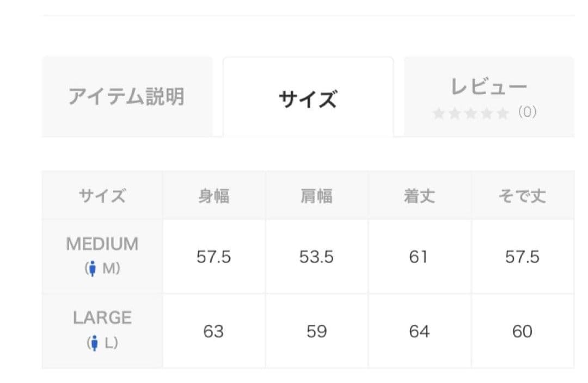This screenshot has width=588, height=383.
Task: Select the サイズ tab
Action: click(308, 97)
